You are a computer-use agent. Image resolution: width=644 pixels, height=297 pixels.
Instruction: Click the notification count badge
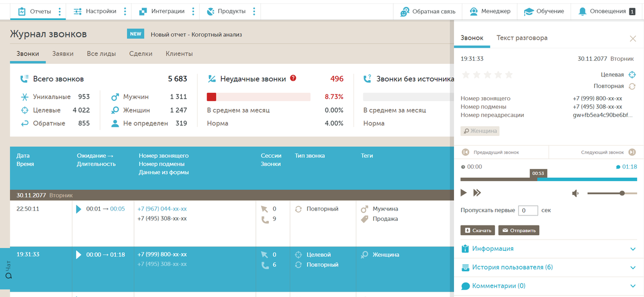pos(632,11)
